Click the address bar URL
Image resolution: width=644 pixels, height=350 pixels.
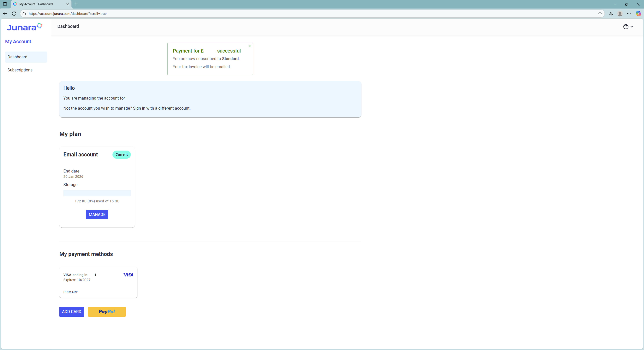click(67, 13)
